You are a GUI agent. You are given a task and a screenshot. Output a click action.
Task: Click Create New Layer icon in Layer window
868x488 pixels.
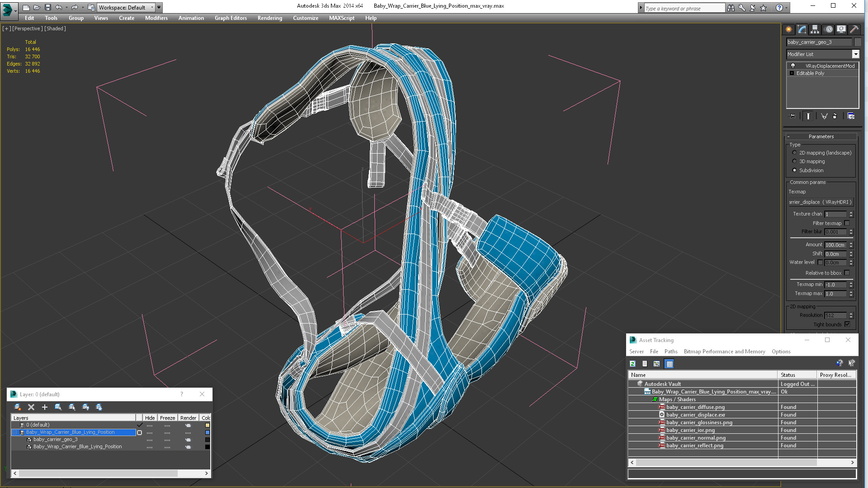pos(17,407)
